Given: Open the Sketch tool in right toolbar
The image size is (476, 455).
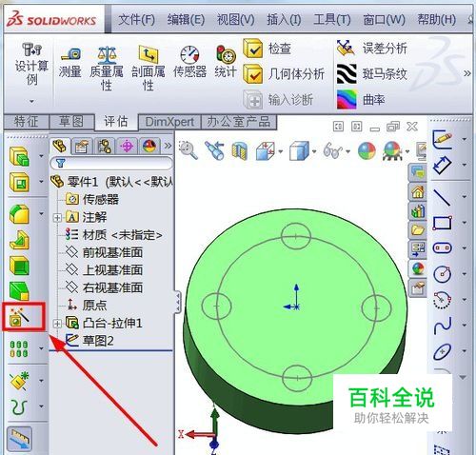Looking at the screenshot, I should pyautogui.click(x=442, y=139).
